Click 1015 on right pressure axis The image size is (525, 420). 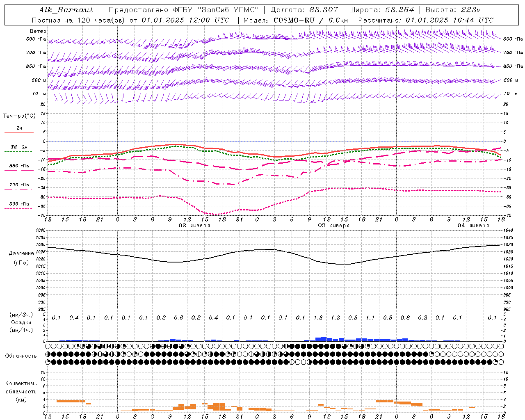(508, 267)
